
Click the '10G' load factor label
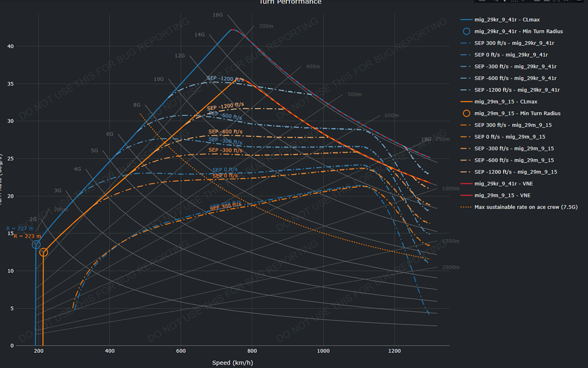(x=159, y=79)
